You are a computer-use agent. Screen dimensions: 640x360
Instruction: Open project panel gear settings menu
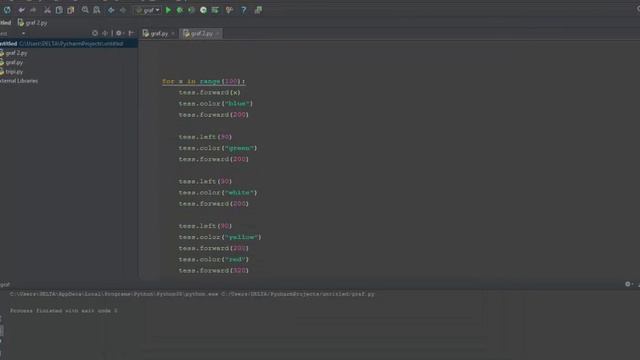click(119, 33)
